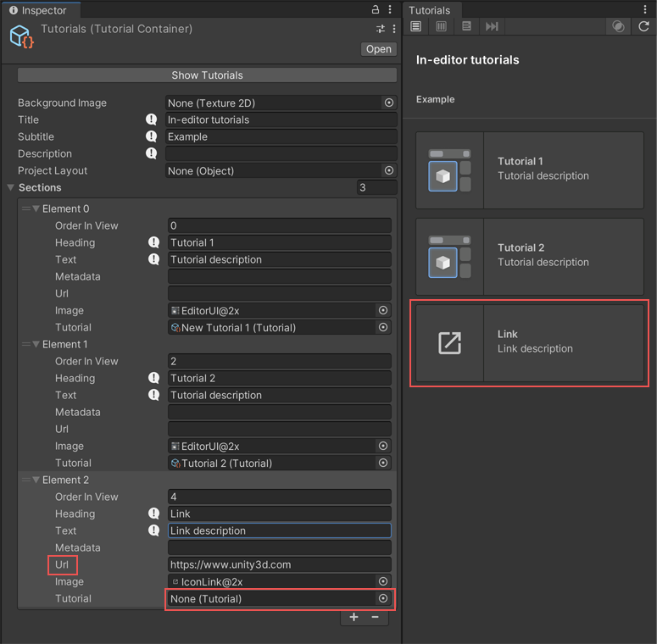This screenshot has width=657, height=644.
Task: Toggle the Inspector lock icon
Action: click(376, 10)
